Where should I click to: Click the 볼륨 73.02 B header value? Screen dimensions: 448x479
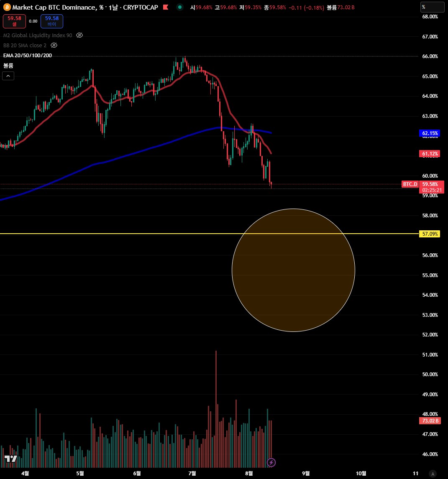click(340, 8)
